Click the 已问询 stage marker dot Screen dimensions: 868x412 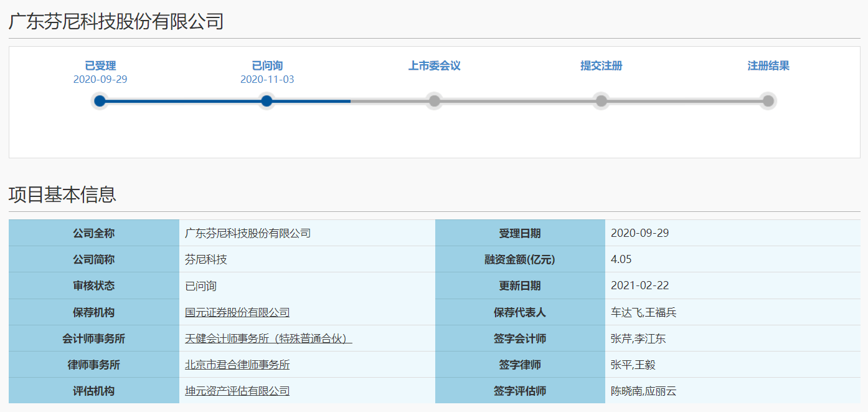[267, 101]
